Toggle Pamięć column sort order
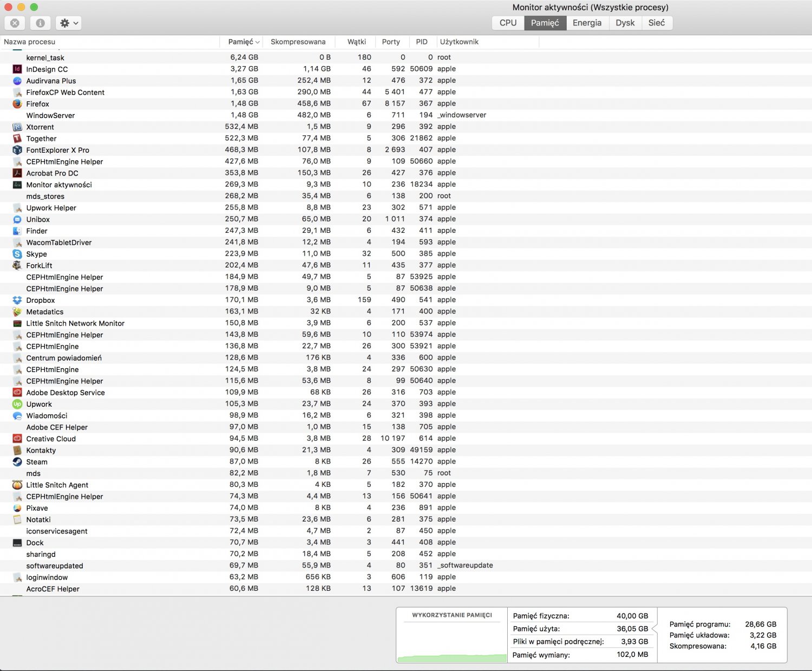Image resolution: width=812 pixels, height=671 pixels. coord(241,42)
